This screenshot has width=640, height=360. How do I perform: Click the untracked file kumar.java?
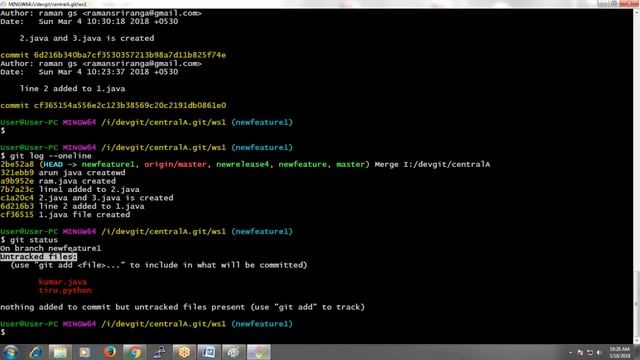[x=62, y=282]
